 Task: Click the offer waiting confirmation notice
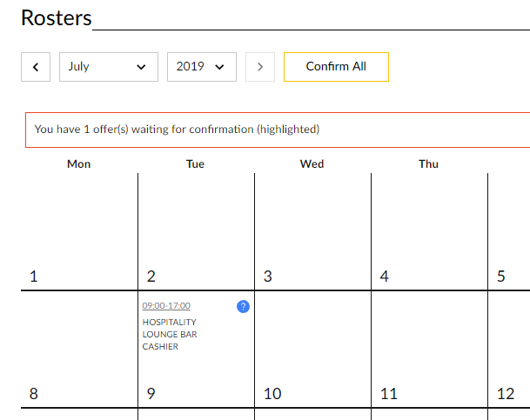[x=278, y=130]
